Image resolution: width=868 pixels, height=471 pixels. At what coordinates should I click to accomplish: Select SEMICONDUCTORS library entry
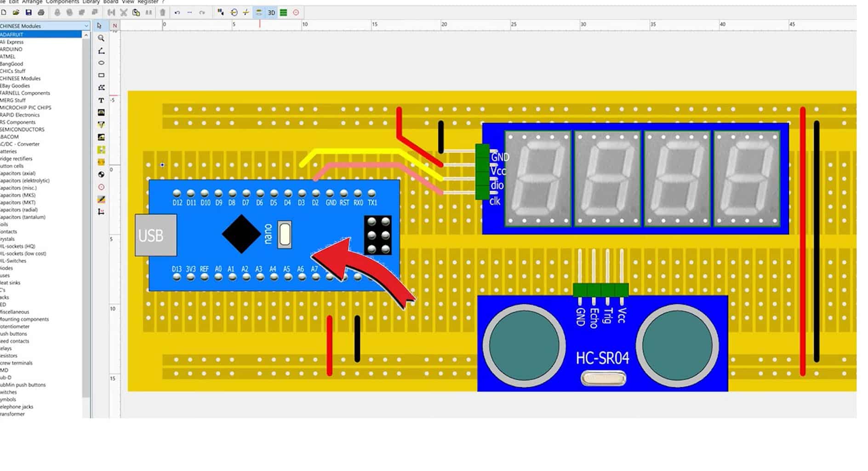pyautogui.click(x=22, y=130)
